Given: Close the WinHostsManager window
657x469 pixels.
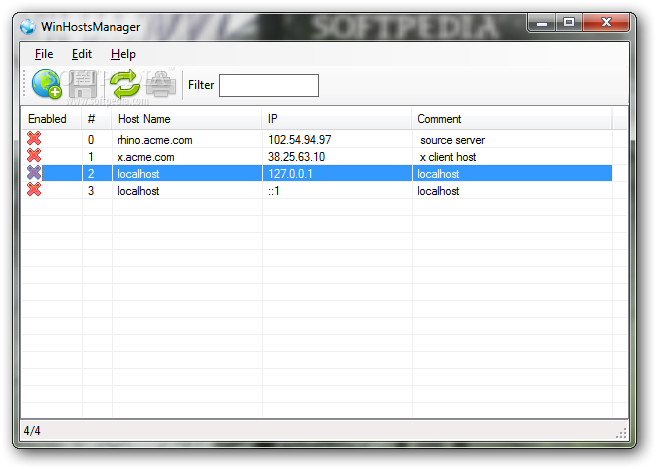Looking at the screenshot, I should click(x=606, y=22).
